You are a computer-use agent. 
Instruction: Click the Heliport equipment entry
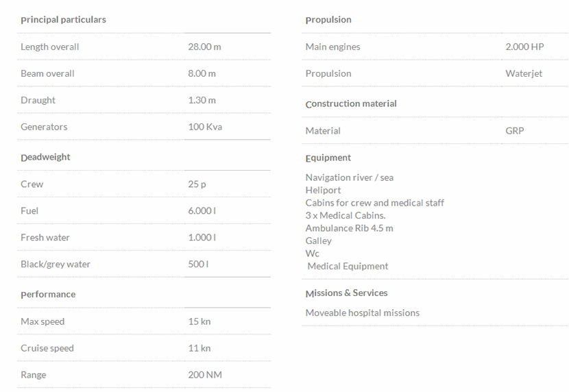click(323, 191)
